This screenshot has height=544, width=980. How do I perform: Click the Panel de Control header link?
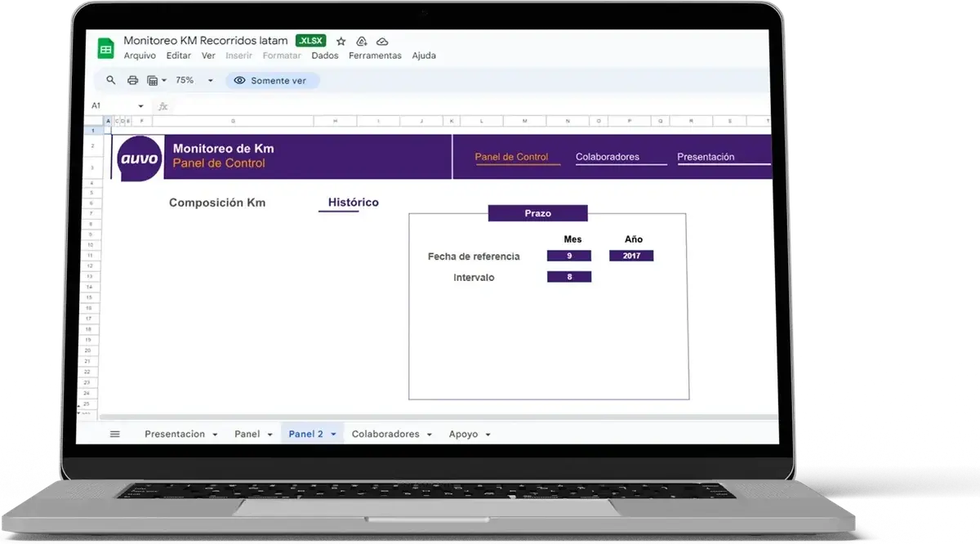511,157
